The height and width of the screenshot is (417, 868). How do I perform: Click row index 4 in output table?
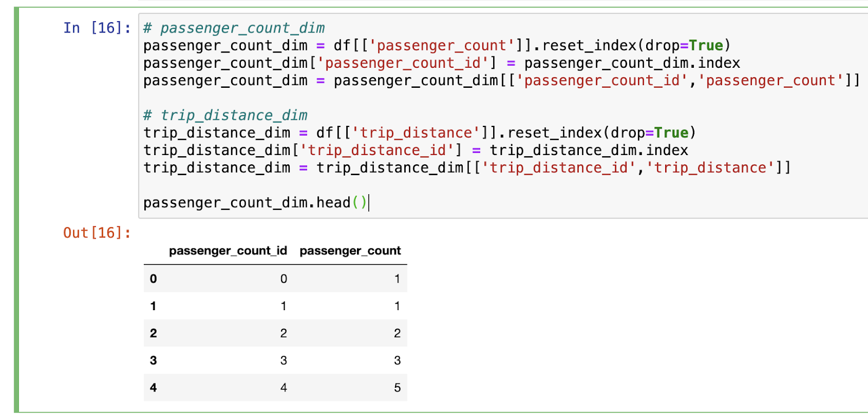tap(154, 388)
